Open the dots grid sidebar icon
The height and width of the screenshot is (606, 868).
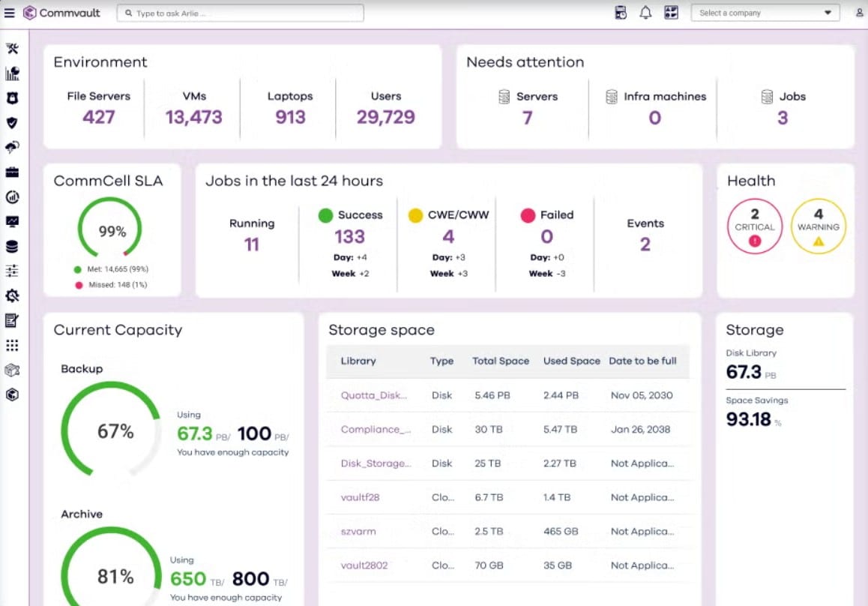pyautogui.click(x=12, y=346)
